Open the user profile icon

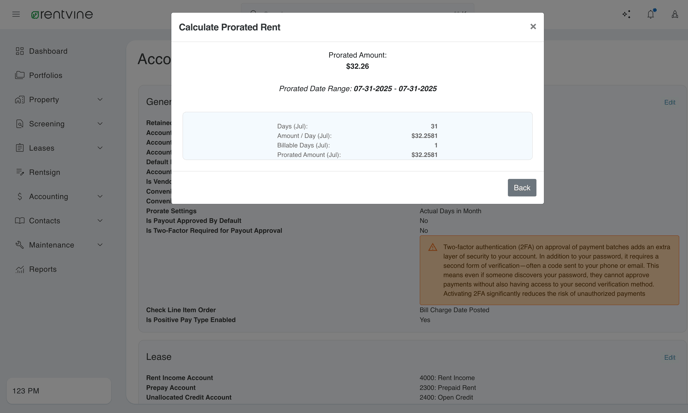pos(674,14)
